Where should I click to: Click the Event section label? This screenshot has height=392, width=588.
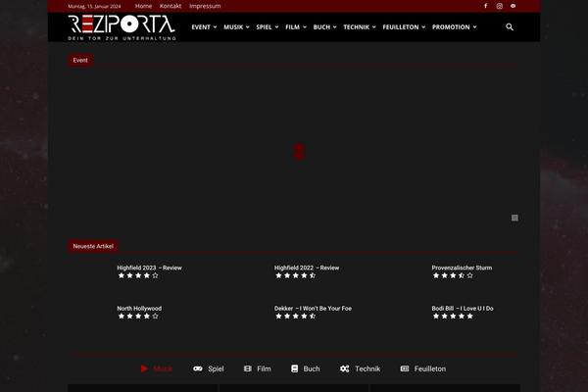(80, 60)
